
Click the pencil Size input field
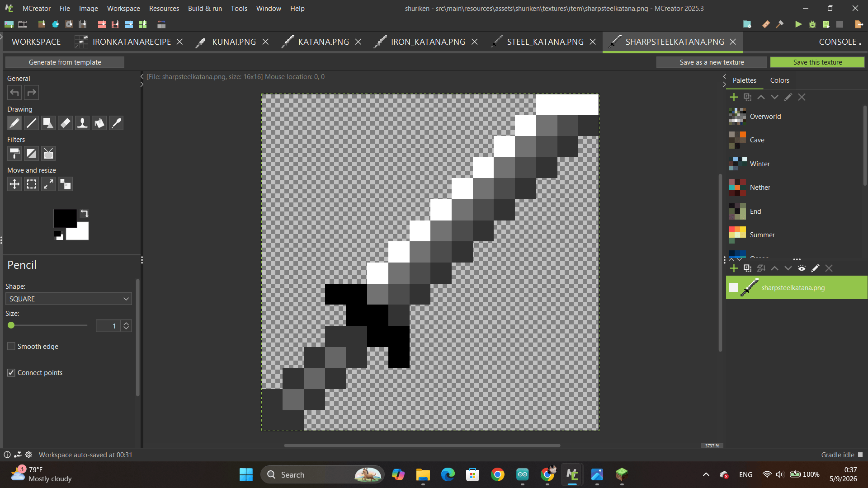[108, 326]
